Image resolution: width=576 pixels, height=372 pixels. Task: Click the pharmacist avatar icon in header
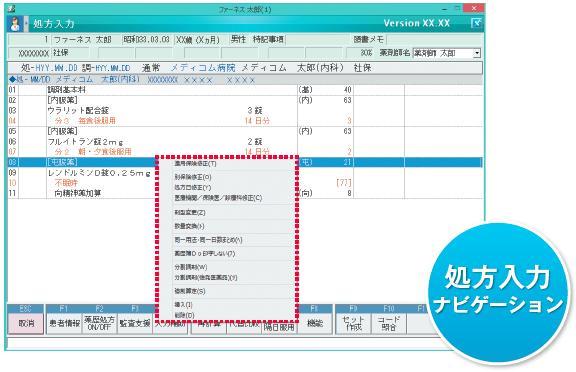pyautogui.click(x=15, y=24)
